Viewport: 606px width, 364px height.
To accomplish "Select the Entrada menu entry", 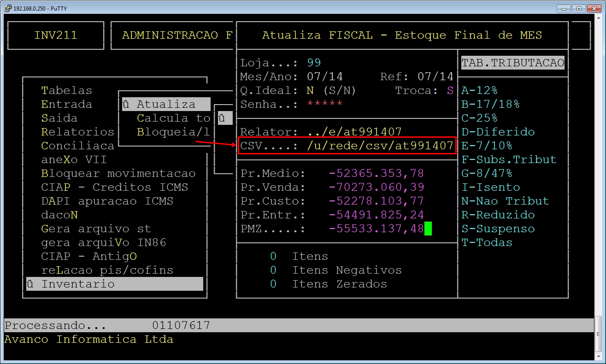I will click(66, 104).
